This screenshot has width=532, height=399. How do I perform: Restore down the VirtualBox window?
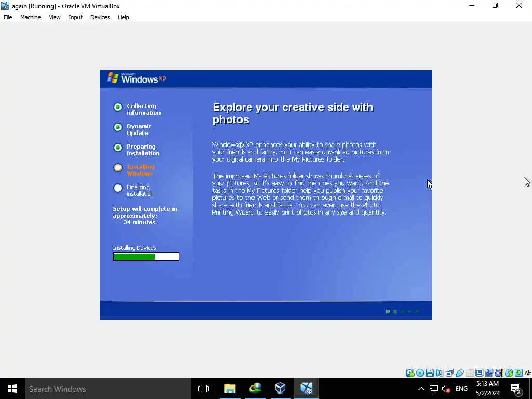pos(495,6)
